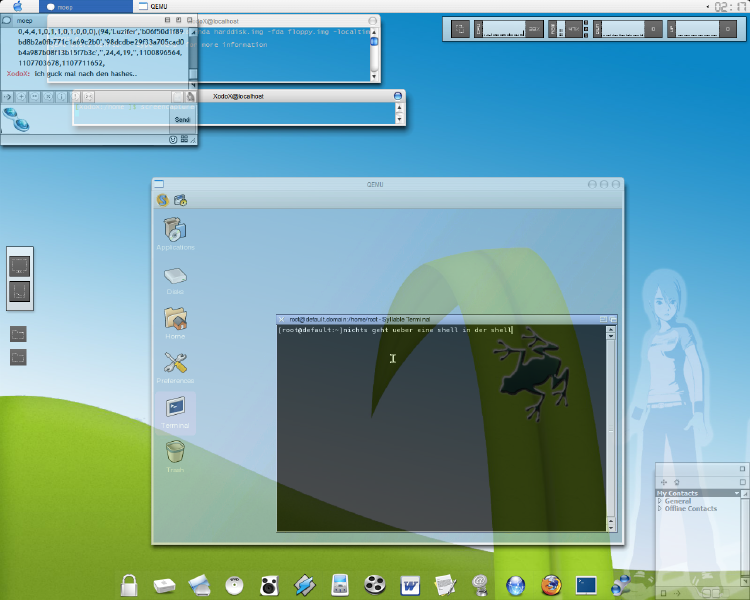Select the Terminal desktop icon in QEMU
The height and width of the screenshot is (600, 750).
tap(175, 413)
